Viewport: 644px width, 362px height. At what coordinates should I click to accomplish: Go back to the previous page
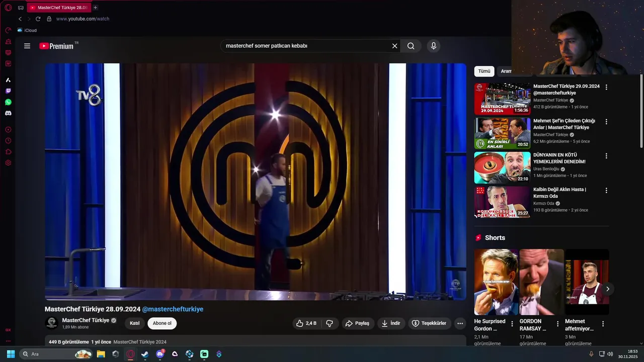coord(20,19)
